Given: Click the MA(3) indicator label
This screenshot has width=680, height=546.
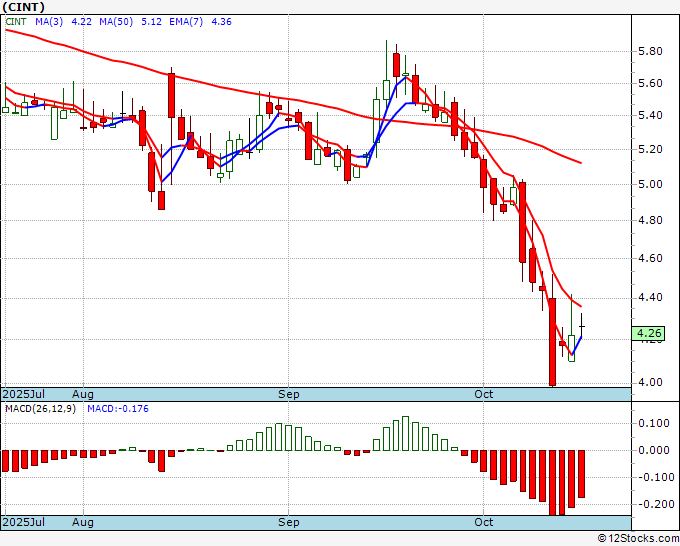Looking at the screenshot, I should tap(49, 22).
